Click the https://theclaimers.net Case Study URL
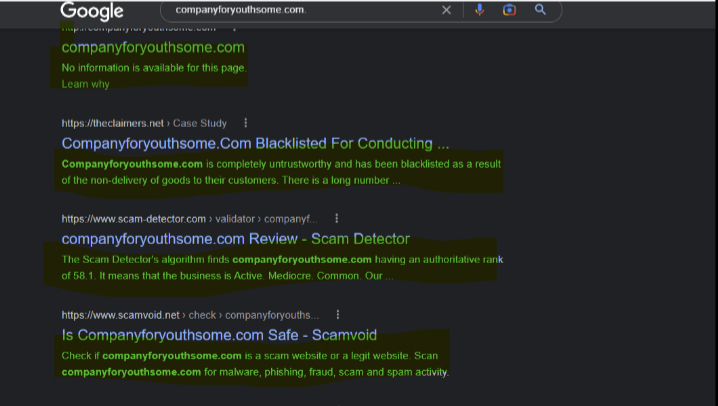This screenshot has width=718, height=406. pyautogui.click(x=144, y=123)
